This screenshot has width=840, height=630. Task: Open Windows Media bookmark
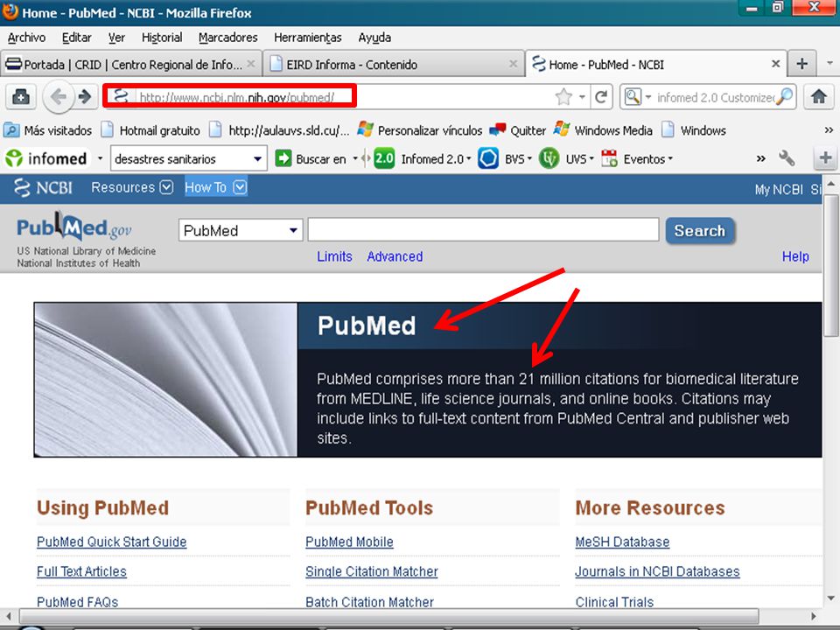coord(603,130)
